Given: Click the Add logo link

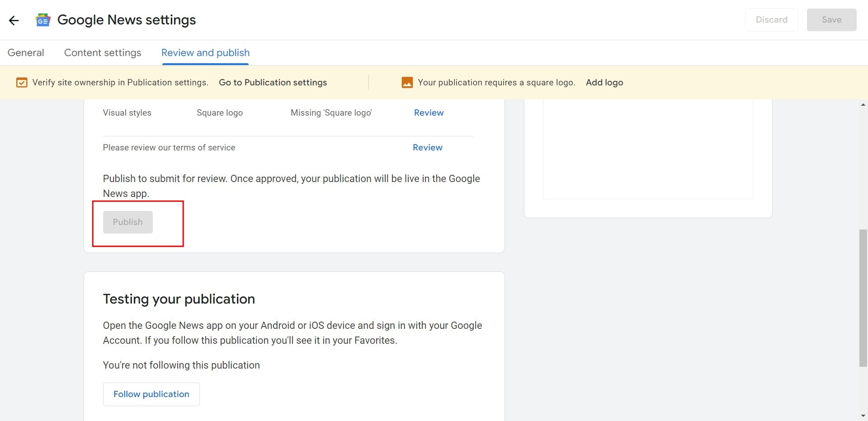Looking at the screenshot, I should 604,83.
